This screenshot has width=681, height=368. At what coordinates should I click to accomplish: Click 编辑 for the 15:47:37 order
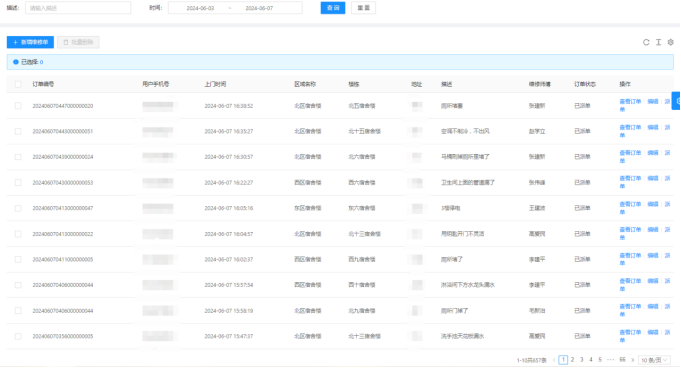click(653, 332)
